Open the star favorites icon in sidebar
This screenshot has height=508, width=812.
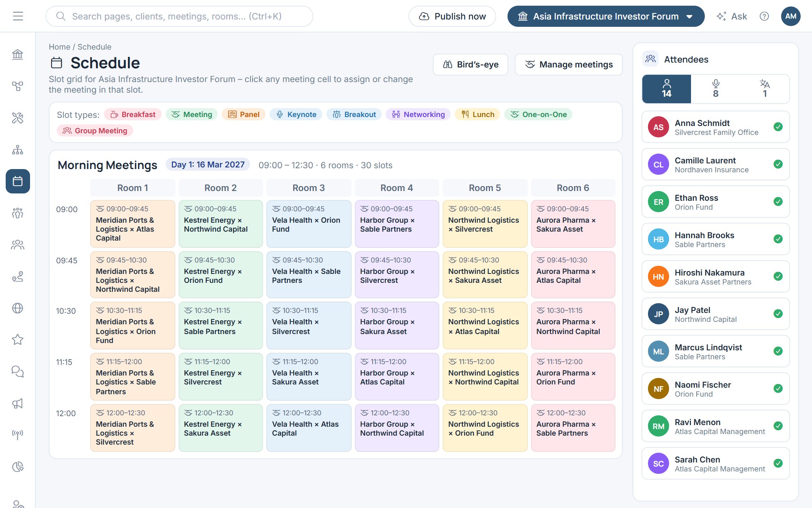[18, 340]
